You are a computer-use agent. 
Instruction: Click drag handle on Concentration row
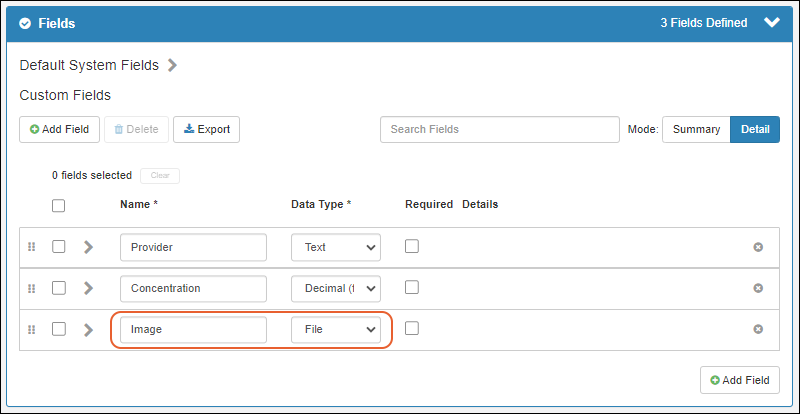pos(32,288)
